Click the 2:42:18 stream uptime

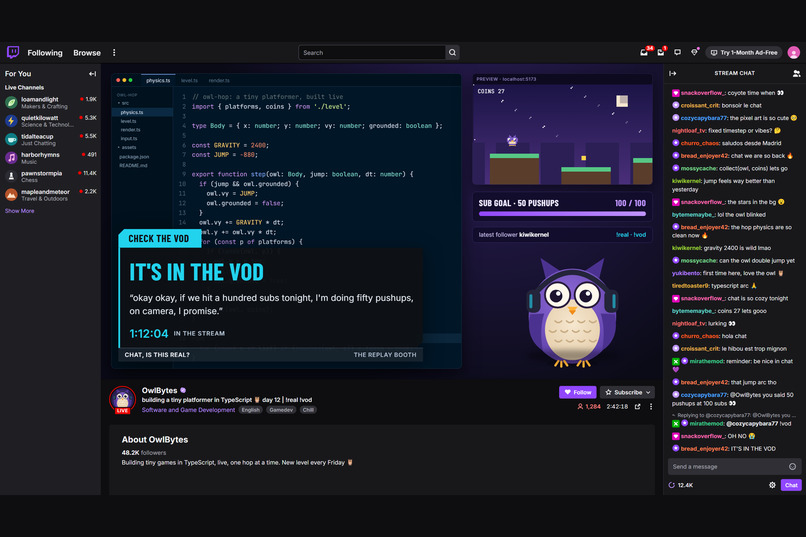[x=617, y=406]
